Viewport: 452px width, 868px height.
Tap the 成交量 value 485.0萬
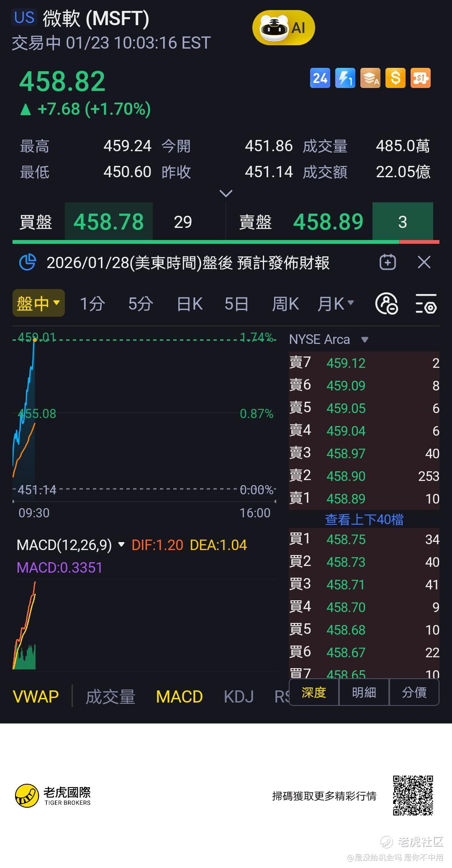click(403, 146)
